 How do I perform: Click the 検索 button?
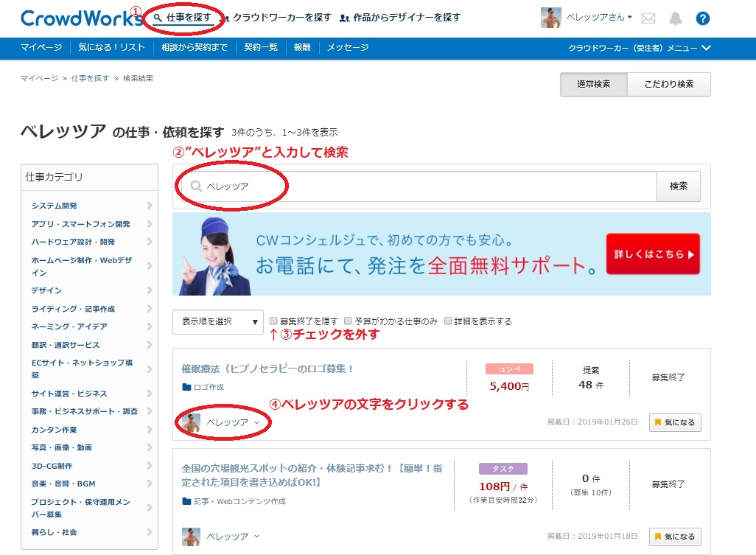(679, 186)
